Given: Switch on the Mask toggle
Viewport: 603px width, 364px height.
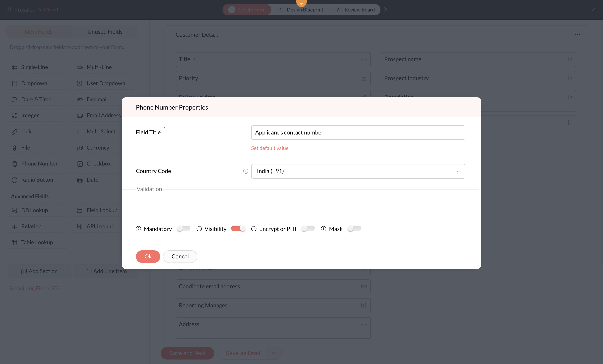Looking at the screenshot, I should coord(354,229).
